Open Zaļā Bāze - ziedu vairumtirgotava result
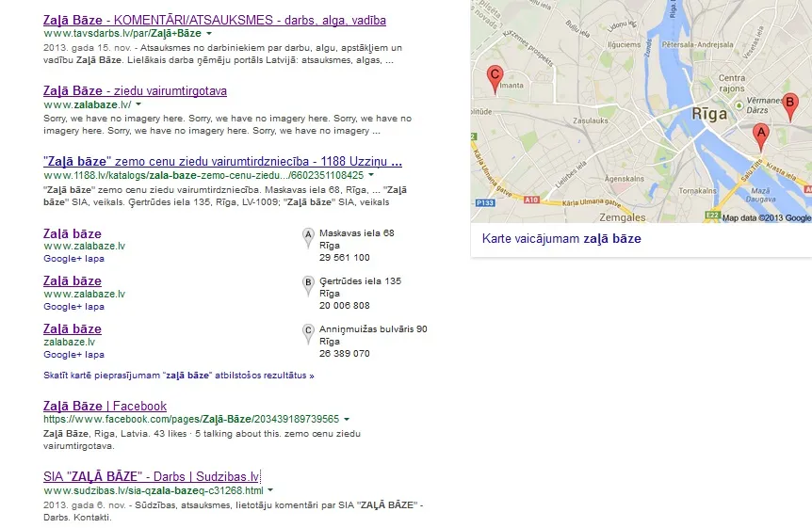The width and height of the screenshot is (812, 528). (135, 91)
